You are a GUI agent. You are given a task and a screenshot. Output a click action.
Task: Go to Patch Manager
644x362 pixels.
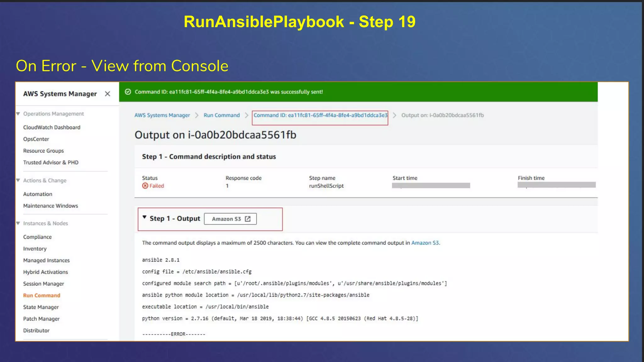[x=42, y=319]
